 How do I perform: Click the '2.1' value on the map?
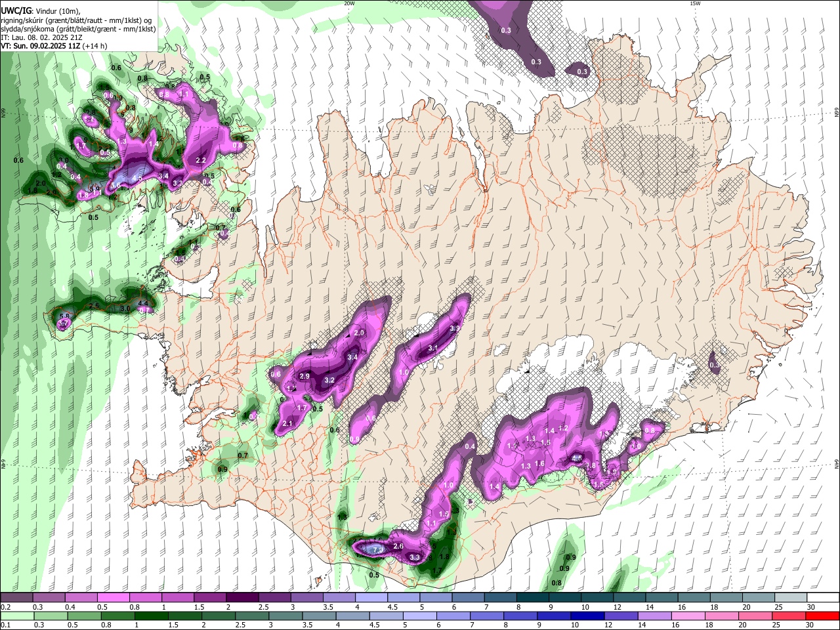point(287,424)
